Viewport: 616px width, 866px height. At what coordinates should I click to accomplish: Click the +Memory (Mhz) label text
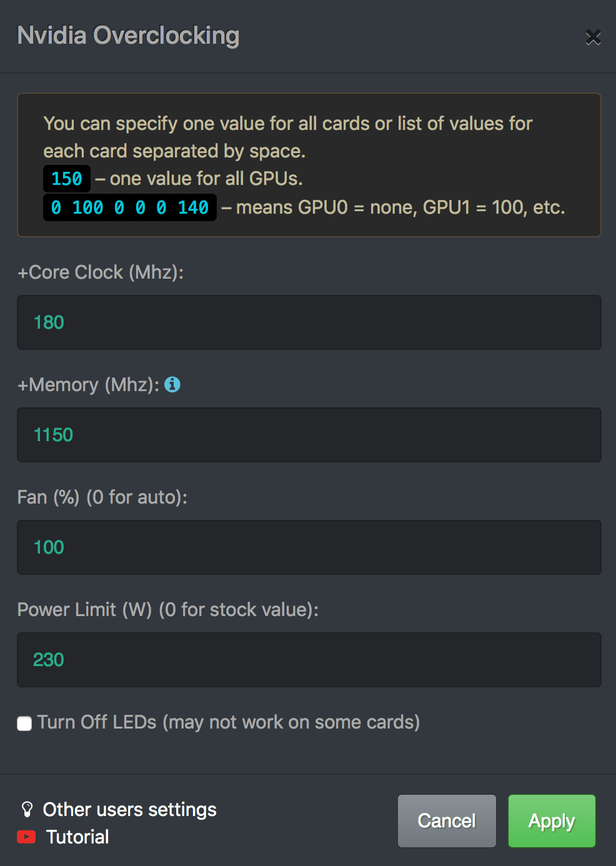click(x=88, y=385)
